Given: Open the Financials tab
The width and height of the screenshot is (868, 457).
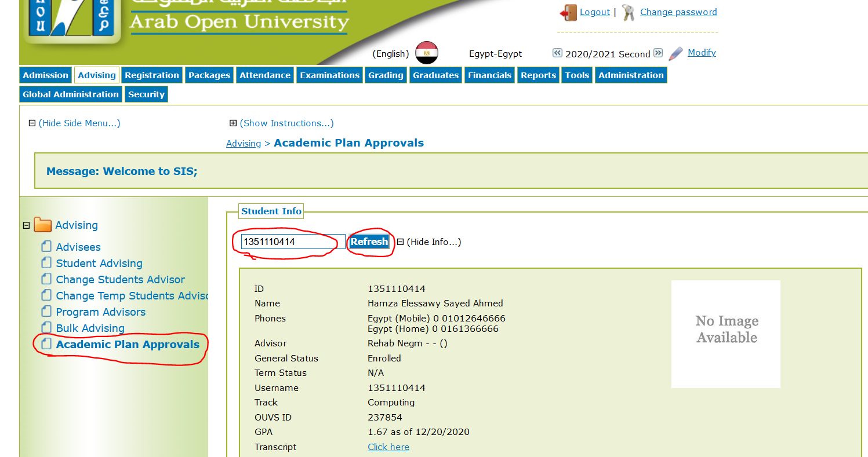Looking at the screenshot, I should [490, 75].
